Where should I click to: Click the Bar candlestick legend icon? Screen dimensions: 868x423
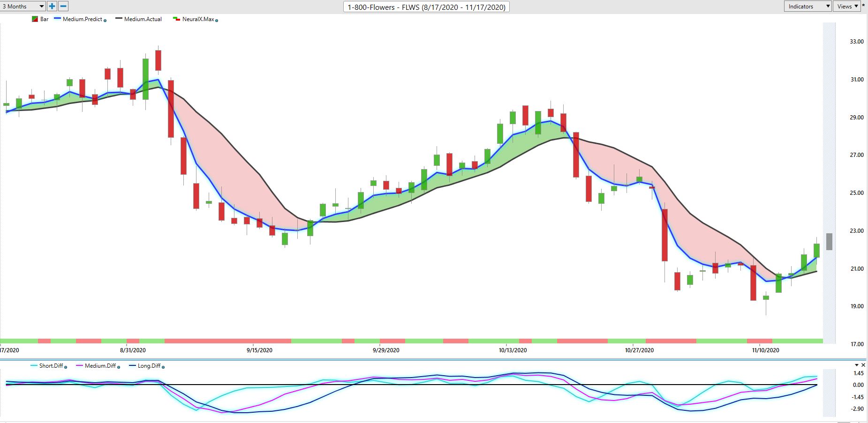point(35,19)
